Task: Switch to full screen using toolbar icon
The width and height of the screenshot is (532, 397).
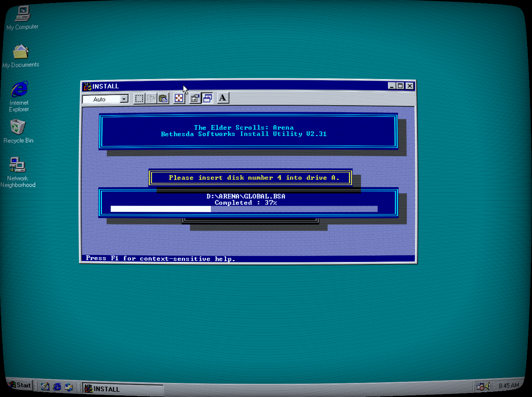Action: pyautogui.click(x=179, y=98)
